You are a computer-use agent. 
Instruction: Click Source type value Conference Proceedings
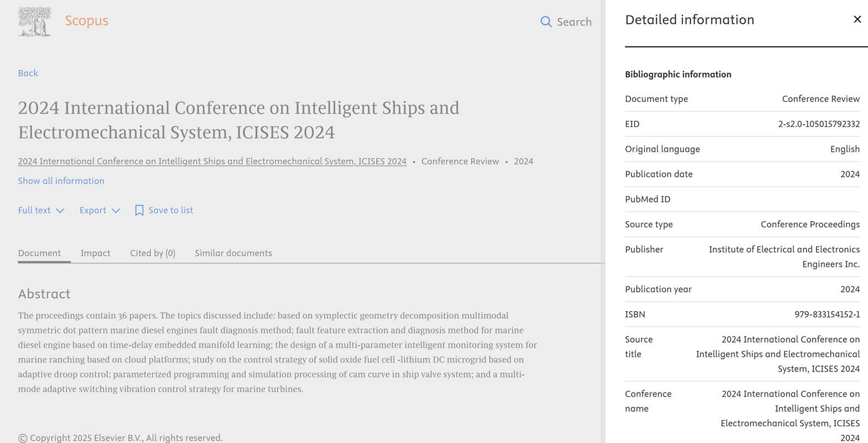pyautogui.click(x=810, y=225)
